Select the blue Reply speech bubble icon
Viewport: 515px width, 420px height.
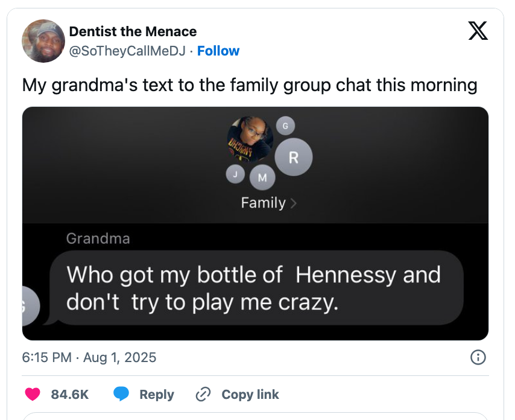(122, 394)
